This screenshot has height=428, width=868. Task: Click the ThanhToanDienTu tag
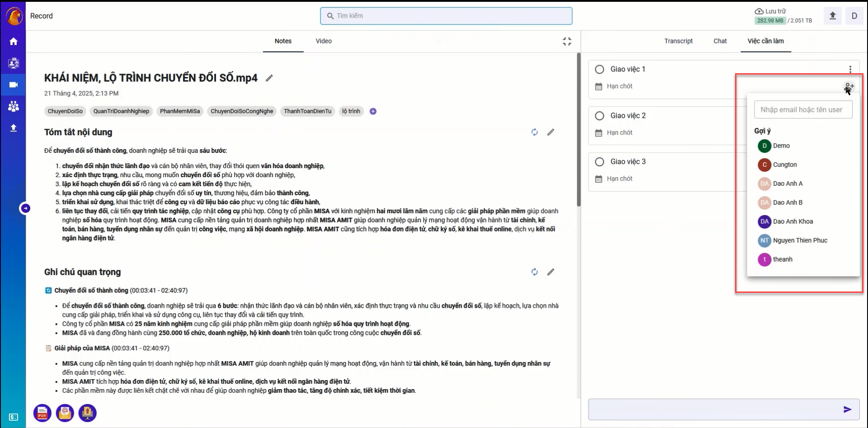pos(307,111)
